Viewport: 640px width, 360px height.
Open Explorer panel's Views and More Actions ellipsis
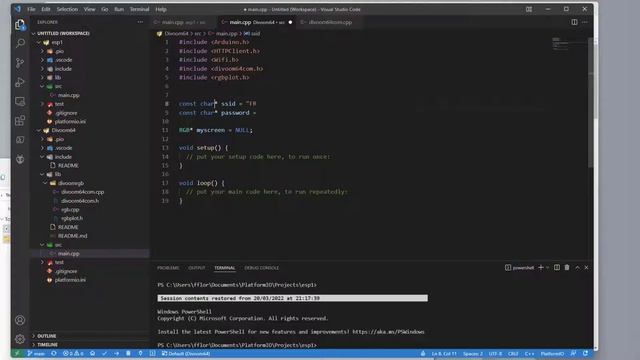(140, 22)
